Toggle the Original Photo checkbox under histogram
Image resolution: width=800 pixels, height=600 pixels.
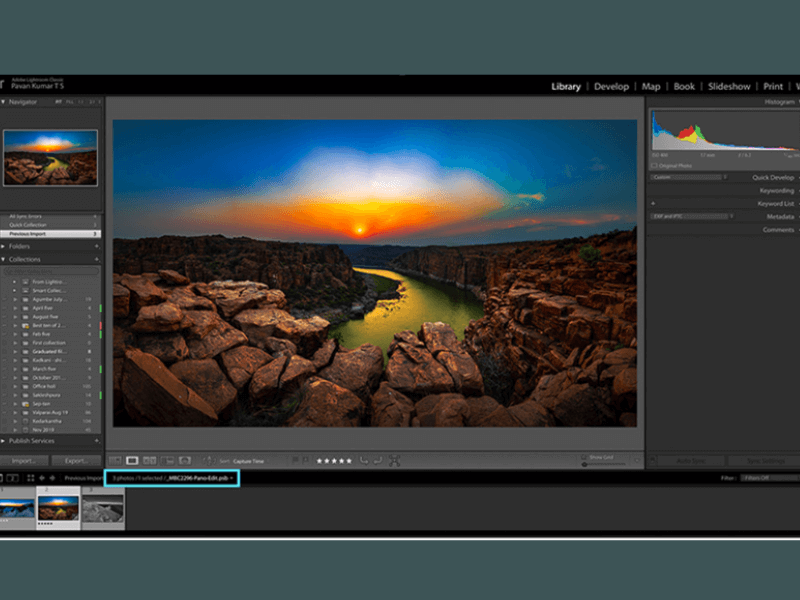[655, 165]
